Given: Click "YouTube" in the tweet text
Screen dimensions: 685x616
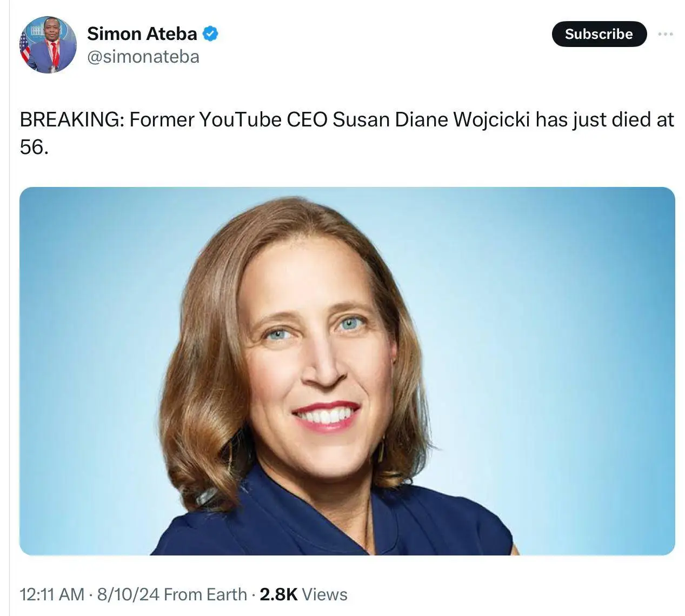Looking at the screenshot, I should pos(240,119).
